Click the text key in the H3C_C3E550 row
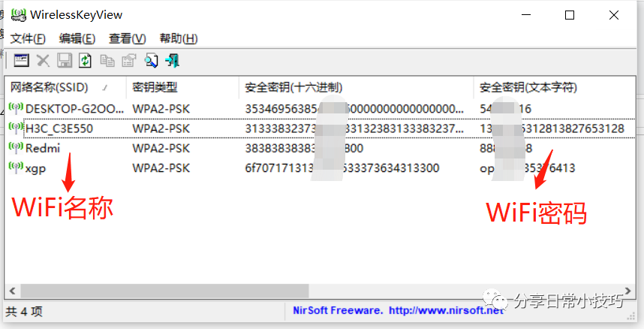Image resolution: width=644 pixels, height=329 pixels. [x=552, y=128]
